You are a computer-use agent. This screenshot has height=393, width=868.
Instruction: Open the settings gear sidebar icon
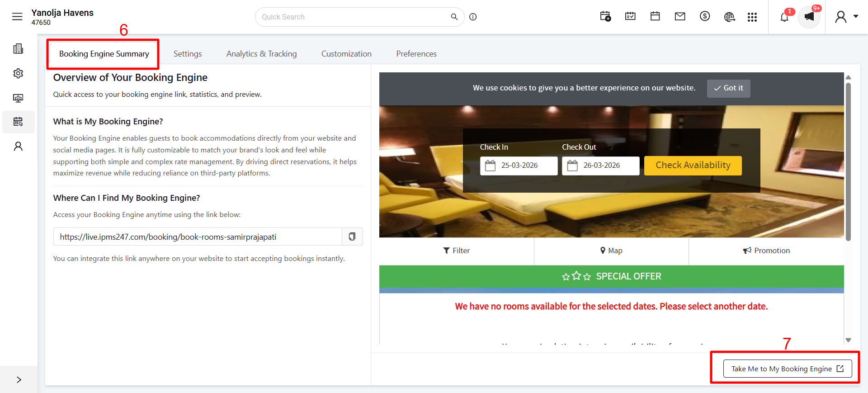click(18, 73)
